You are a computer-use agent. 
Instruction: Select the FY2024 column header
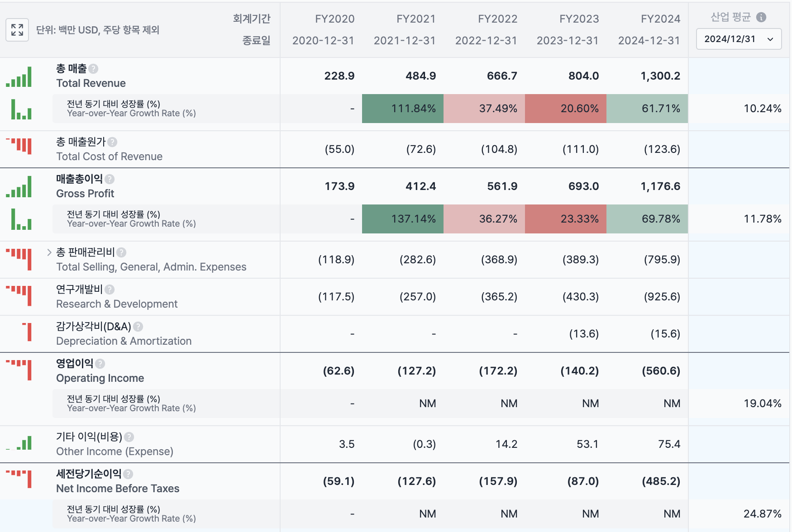(660, 19)
